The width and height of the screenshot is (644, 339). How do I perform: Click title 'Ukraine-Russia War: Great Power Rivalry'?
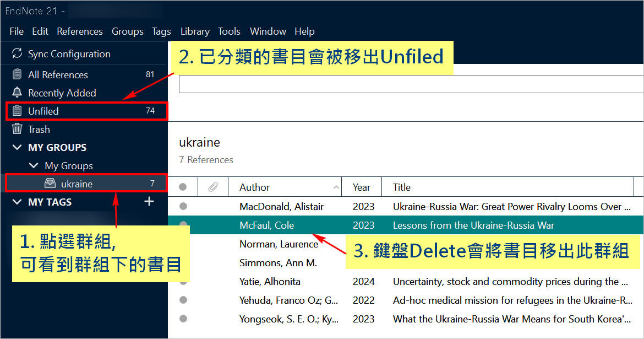click(512, 207)
